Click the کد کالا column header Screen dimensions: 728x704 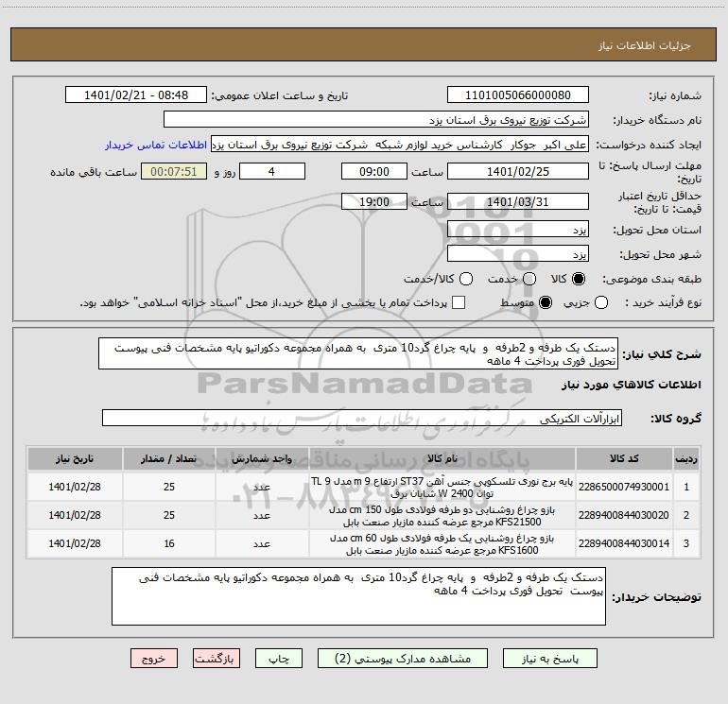[624, 458]
